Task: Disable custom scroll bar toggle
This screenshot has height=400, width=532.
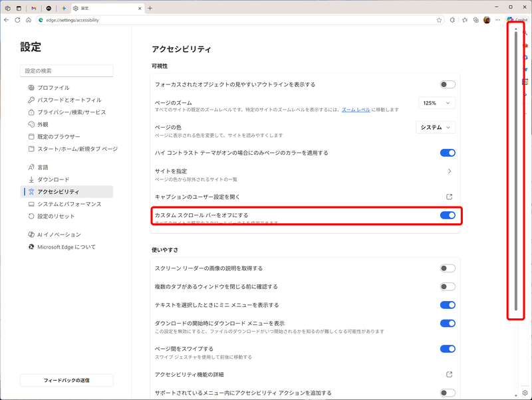Action: click(446, 216)
